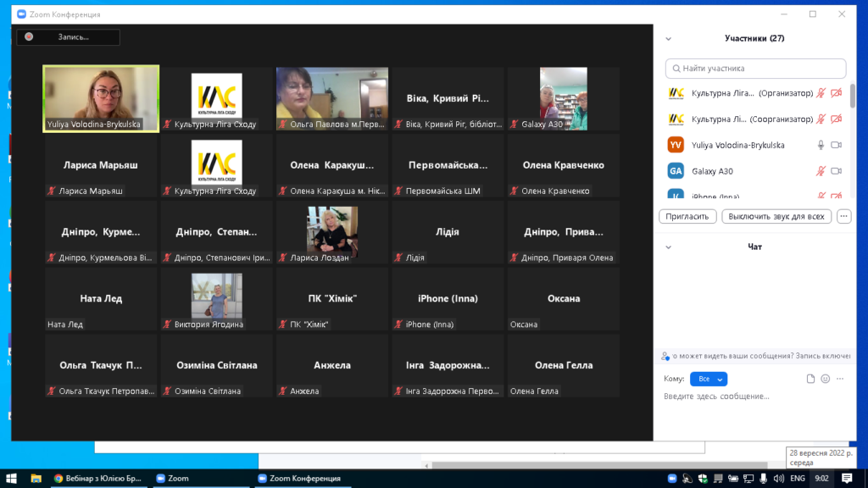Select the Оксана participant tile

[x=564, y=299]
